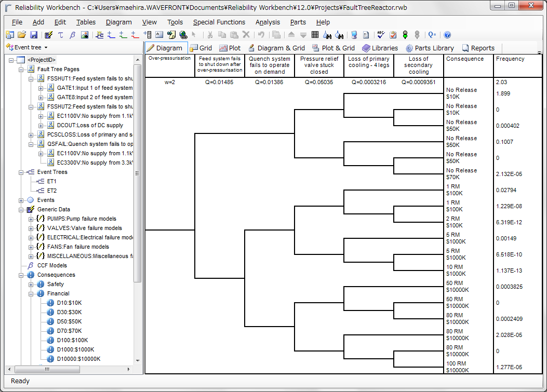Click the computer monitor toolbar icon
The height and width of the screenshot is (392, 547).
pyautogui.click(x=354, y=34)
